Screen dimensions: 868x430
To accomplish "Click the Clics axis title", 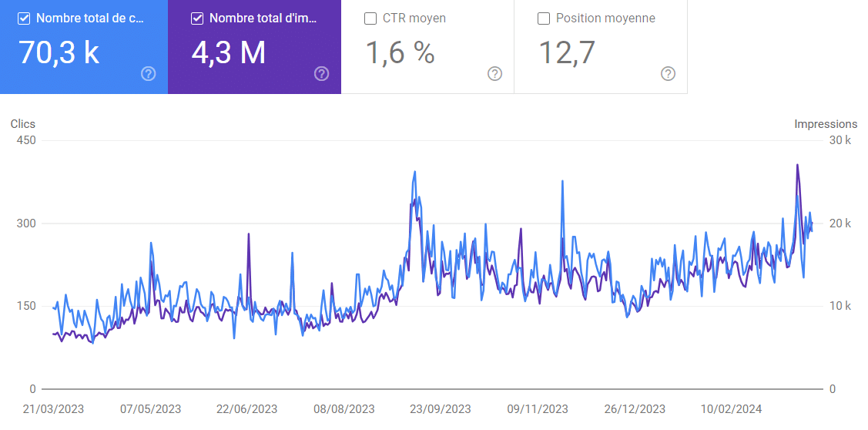I will pyautogui.click(x=22, y=124).
